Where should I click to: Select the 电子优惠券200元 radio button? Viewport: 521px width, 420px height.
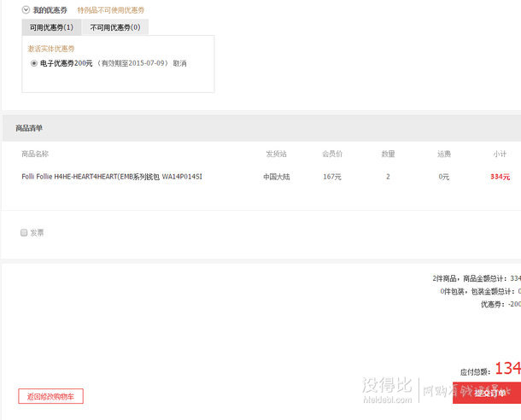point(33,63)
